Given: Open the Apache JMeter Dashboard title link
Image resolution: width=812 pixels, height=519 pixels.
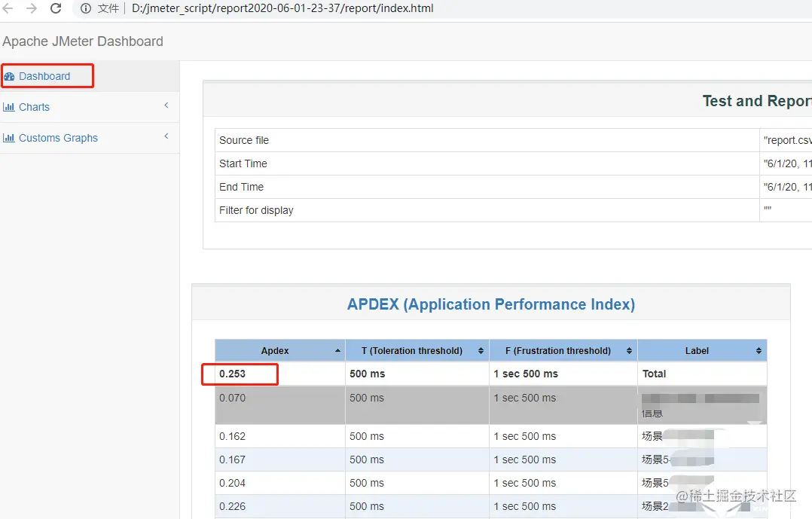Looking at the screenshot, I should pyautogui.click(x=83, y=41).
